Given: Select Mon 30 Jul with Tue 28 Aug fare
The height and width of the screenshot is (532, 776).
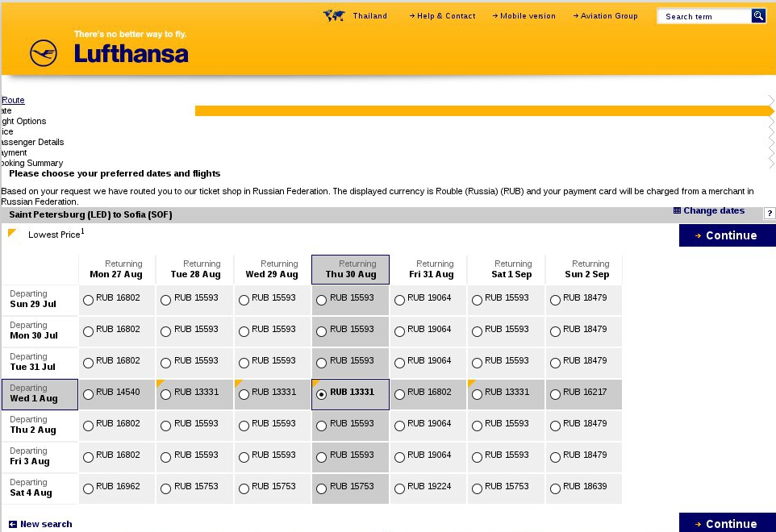Looking at the screenshot, I should pos(166,332).
